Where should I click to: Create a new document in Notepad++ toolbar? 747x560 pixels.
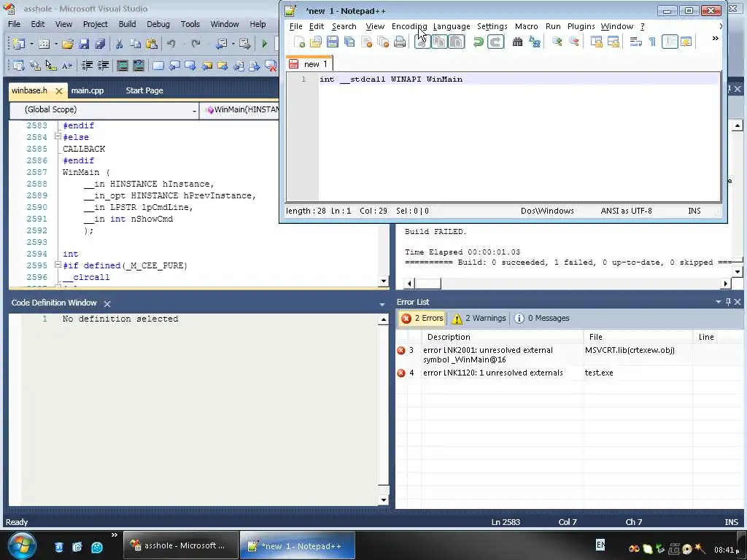click(x=299, y=42)
